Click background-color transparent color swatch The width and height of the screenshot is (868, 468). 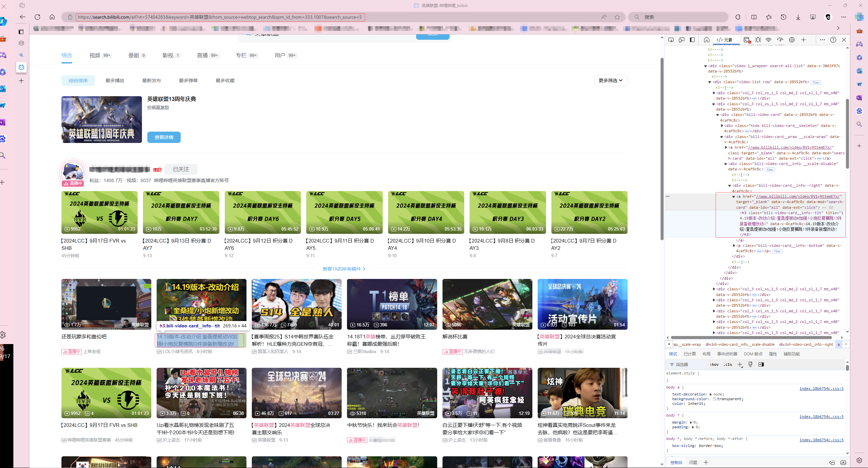(x=714, y=399)
